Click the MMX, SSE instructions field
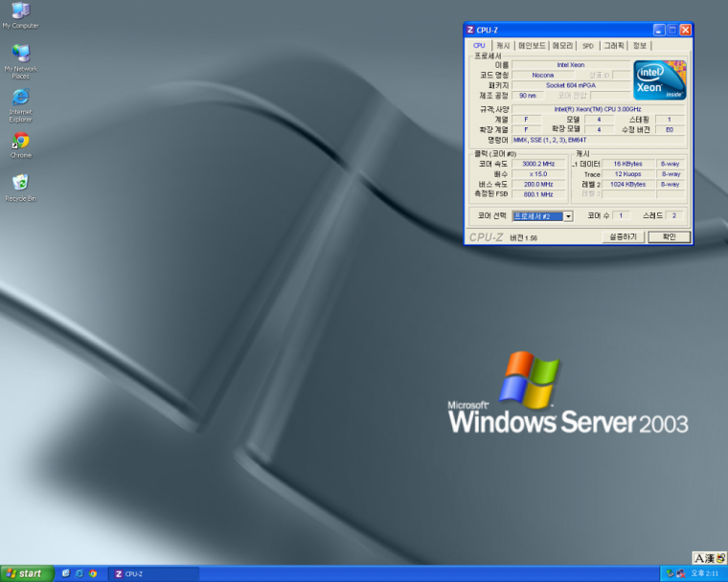 point(598,140)
